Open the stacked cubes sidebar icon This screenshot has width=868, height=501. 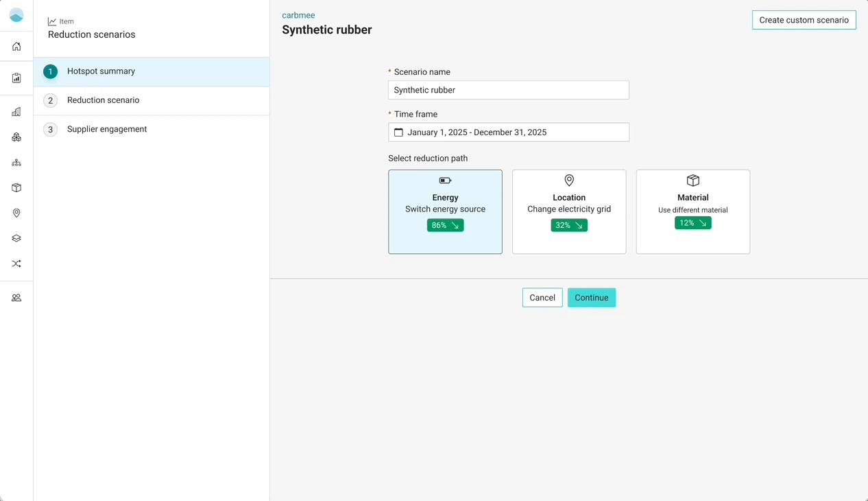click(16, 137)
